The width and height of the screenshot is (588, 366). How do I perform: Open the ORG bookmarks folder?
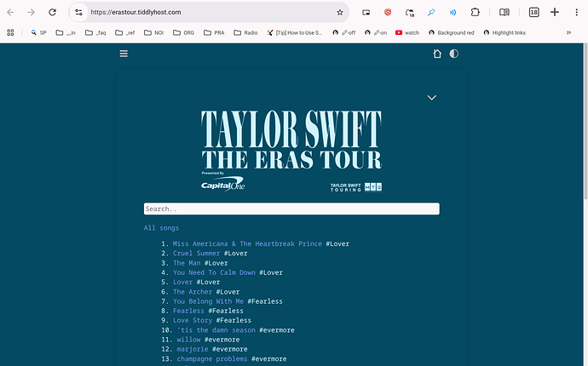click(x=182, y=32)
